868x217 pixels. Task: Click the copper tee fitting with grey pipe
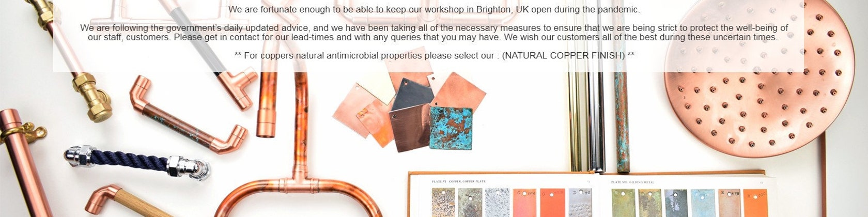coord(239,86)
